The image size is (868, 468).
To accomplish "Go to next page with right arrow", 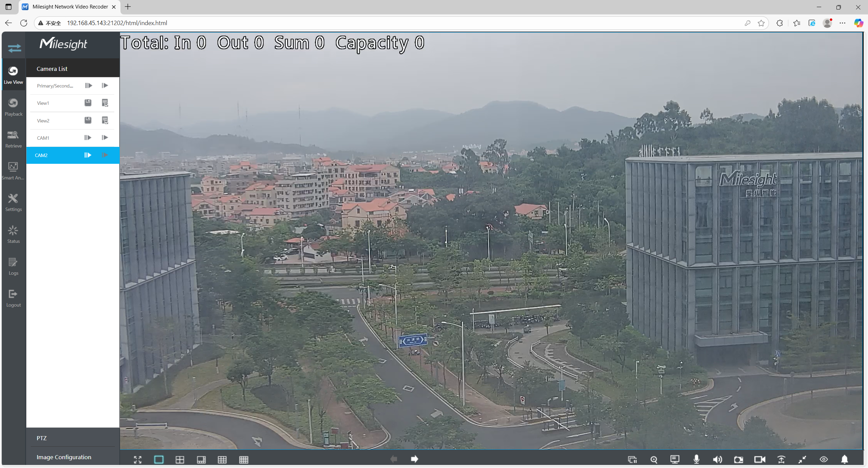I will [x=414, y=459].
